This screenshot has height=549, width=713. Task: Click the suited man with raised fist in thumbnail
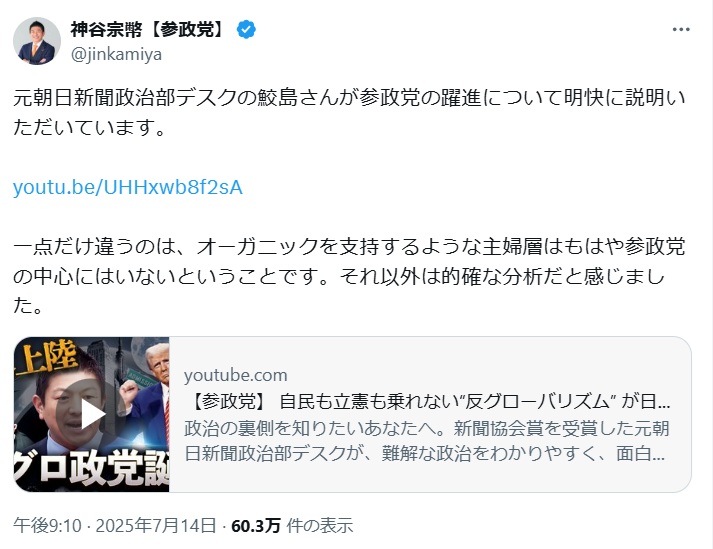tap(152, 391)
